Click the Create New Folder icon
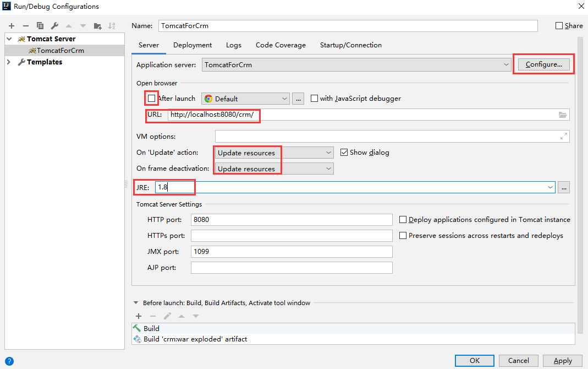Viewport: 588px width, 369px height. click(98, 26)
